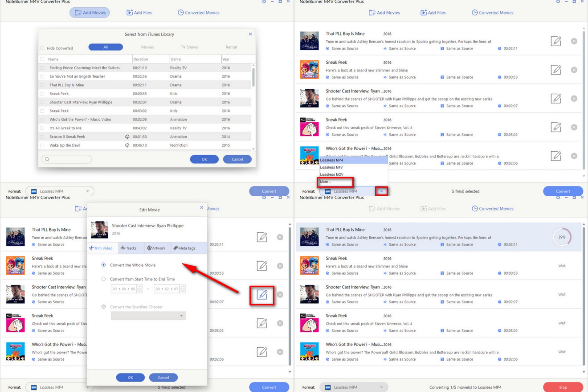Image resolution: width=588 pixels, height=392 pixels.
Task: Open settings gear in the window showing 39% progress
Action: [558, 197]
